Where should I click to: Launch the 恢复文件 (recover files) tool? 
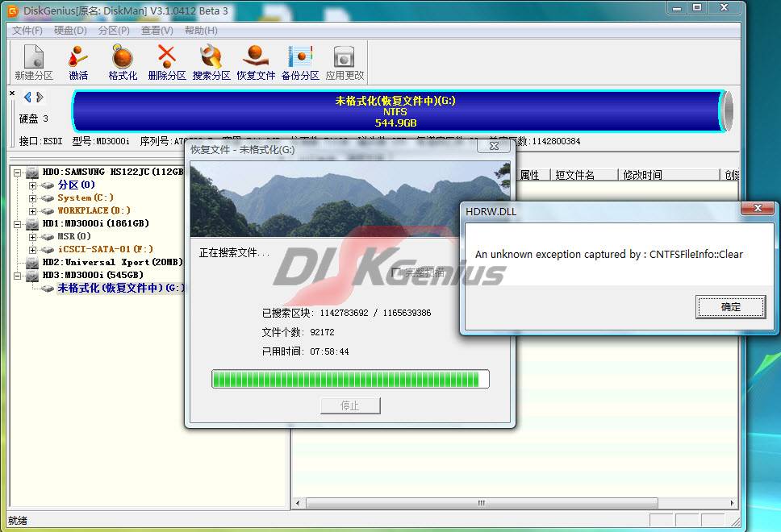coord(256,62)
